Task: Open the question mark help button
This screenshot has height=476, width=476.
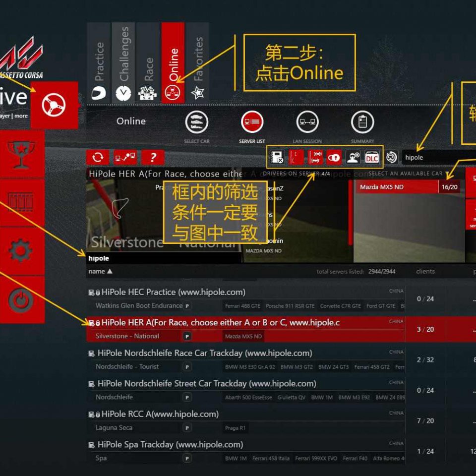Action: click(x=153, y=157)
